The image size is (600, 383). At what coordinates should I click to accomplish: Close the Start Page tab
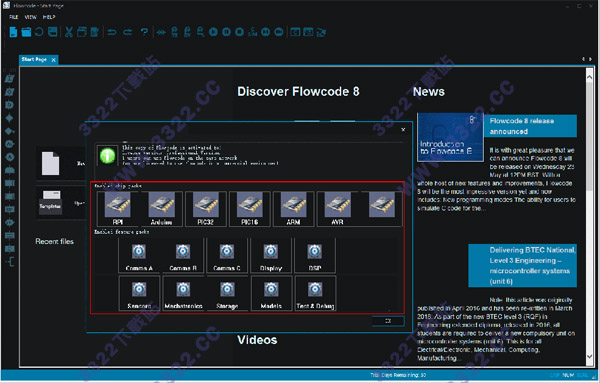click(x=54, y=60)
